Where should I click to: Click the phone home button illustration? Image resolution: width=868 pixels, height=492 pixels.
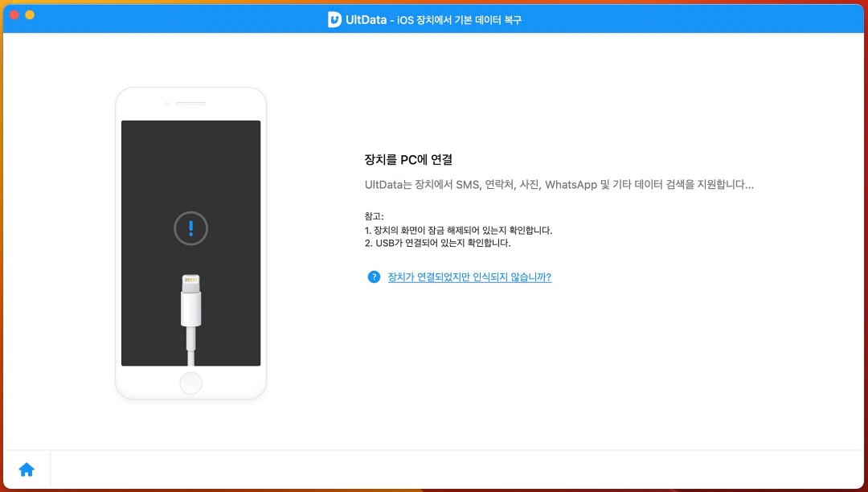[191, 383]
